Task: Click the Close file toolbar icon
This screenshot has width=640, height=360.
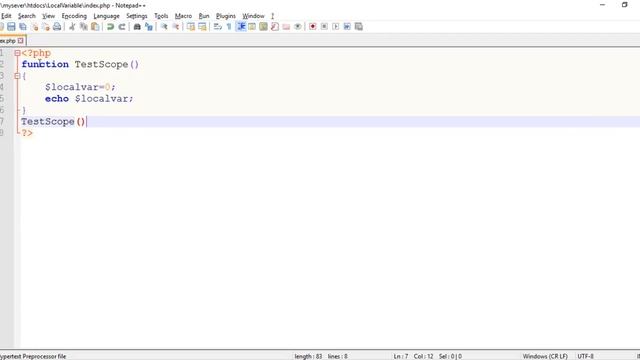Action: (35, 27)
